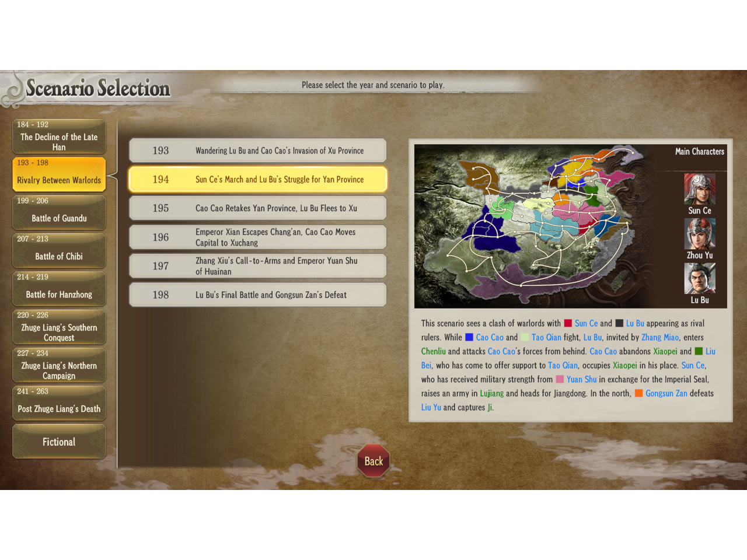Click the Main Characters heading
The height and width of the screenshot is (560, 747).
click(x=700, y=152)
